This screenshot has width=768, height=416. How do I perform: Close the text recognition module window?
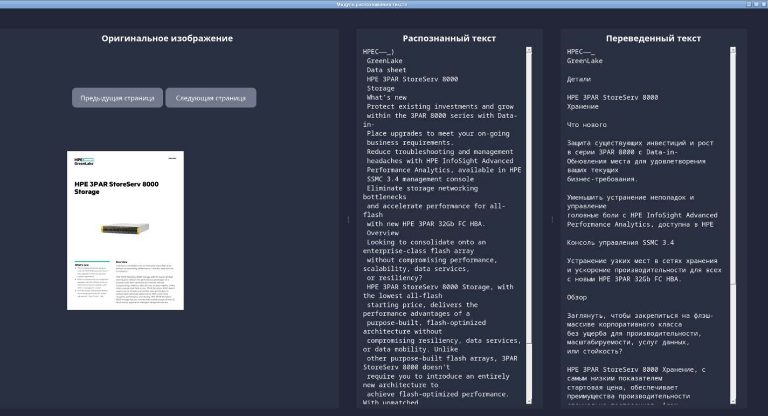[764, 4]
